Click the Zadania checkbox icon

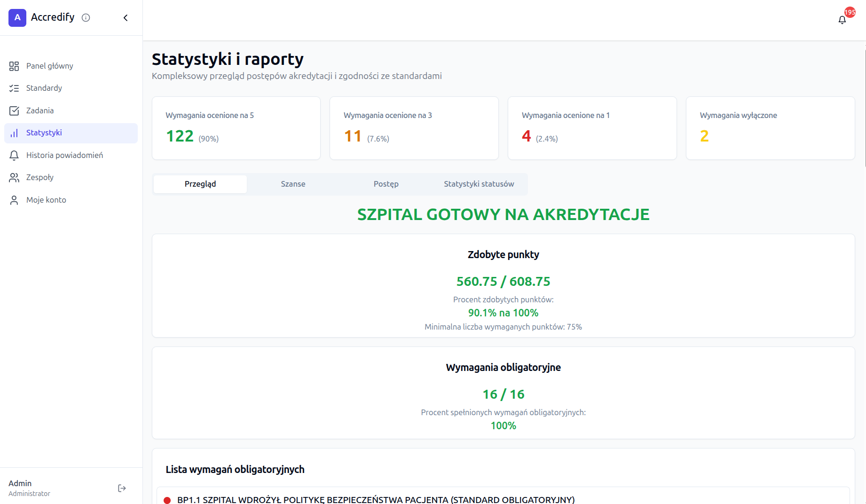(14, 110)
